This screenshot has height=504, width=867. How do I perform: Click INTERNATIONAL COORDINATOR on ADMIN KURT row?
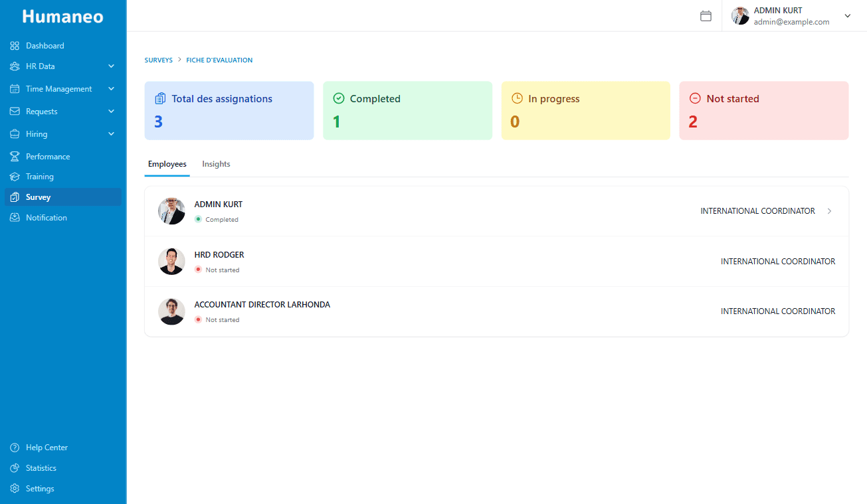coord(758,211)
